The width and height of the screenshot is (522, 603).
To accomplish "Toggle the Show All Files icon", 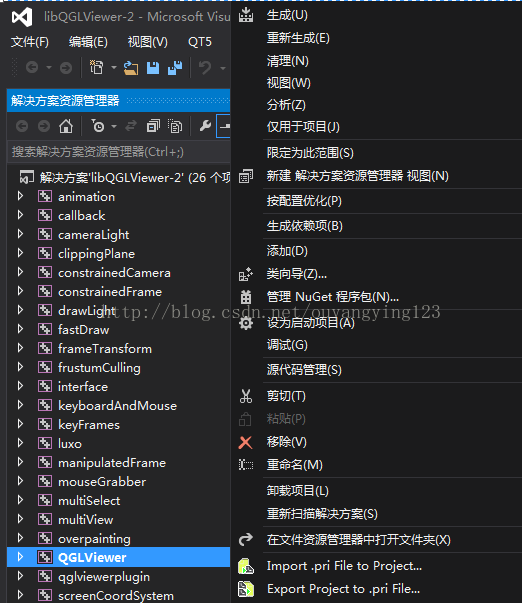I will point(175,125).
